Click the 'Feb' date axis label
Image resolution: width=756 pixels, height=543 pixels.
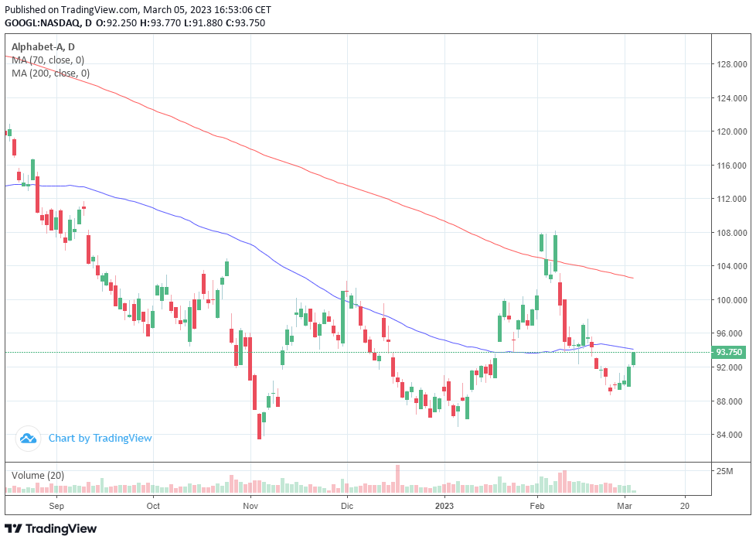pos(537,506)
